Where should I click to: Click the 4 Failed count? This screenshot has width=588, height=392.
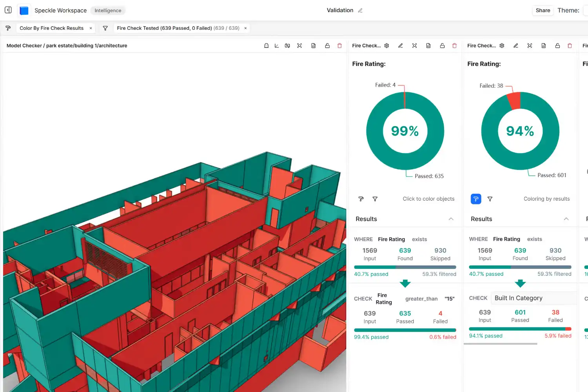(x=440, y=314)
